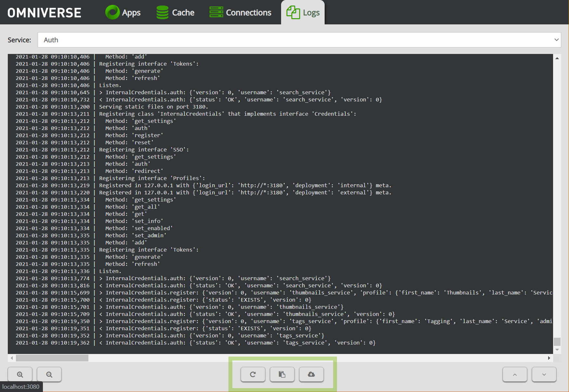The height and width of the screenshot is (392, 569).
Task: Click log line with deployment 'external' meta
Action: pos(203,192)
